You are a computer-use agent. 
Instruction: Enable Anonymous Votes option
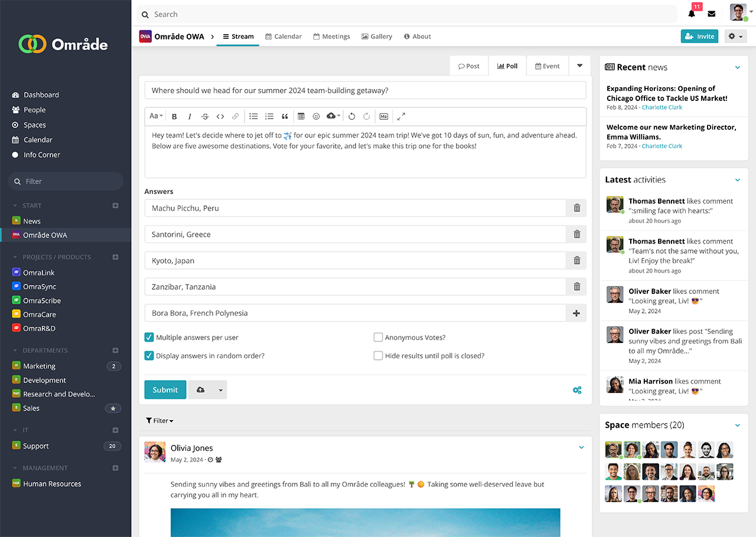pyautogui.click(x=378, y=338)
